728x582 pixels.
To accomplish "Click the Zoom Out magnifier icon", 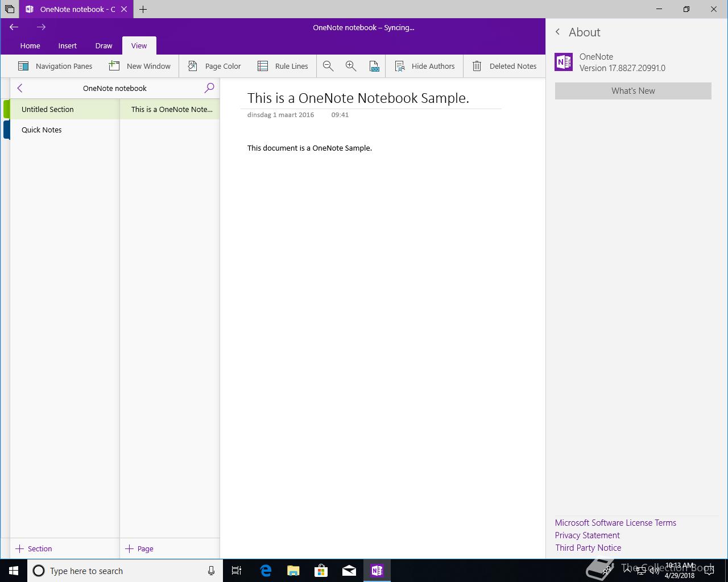I will pos(328,66).
